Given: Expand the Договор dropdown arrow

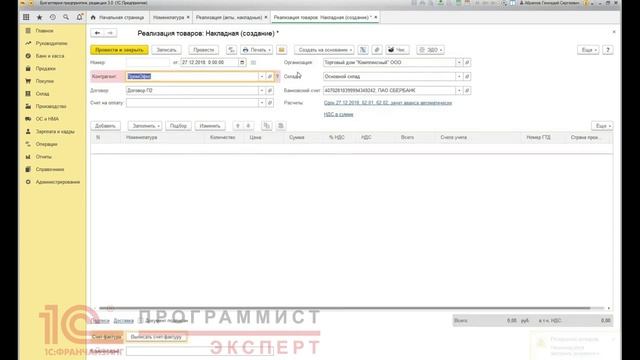Looking at the screenshot, I should (262, 90).
